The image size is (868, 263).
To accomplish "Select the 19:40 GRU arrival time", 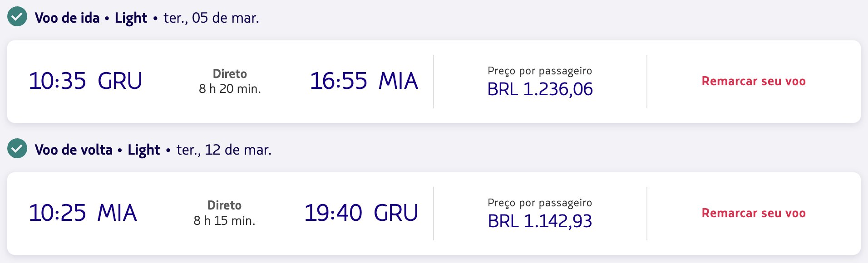I will pyautogui.click(x=361, y=213).
